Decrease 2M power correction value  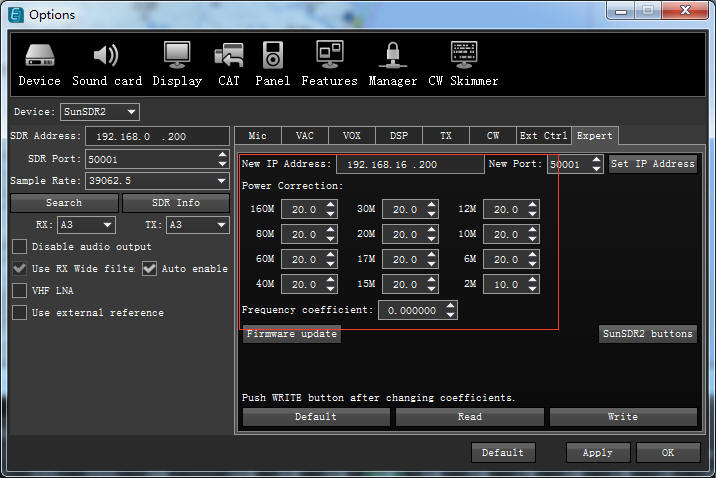[x=533, y=289]
